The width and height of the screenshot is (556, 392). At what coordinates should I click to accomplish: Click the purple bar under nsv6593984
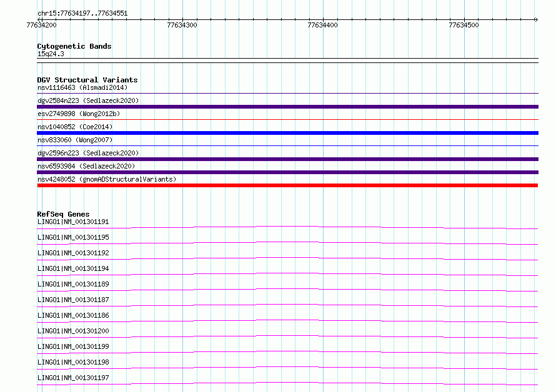pos(287,172)
